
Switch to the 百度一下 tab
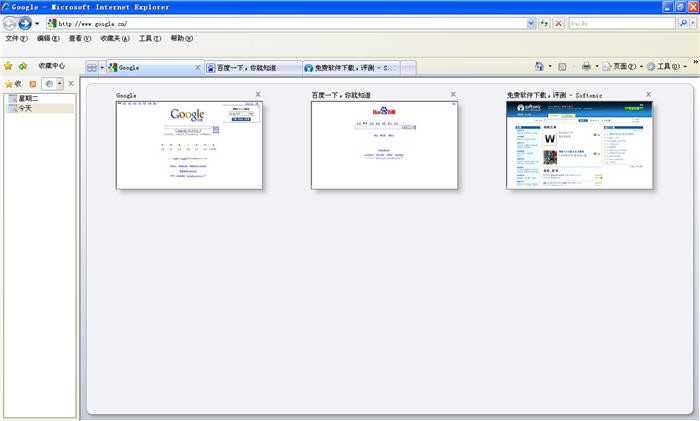pos(252,68)
